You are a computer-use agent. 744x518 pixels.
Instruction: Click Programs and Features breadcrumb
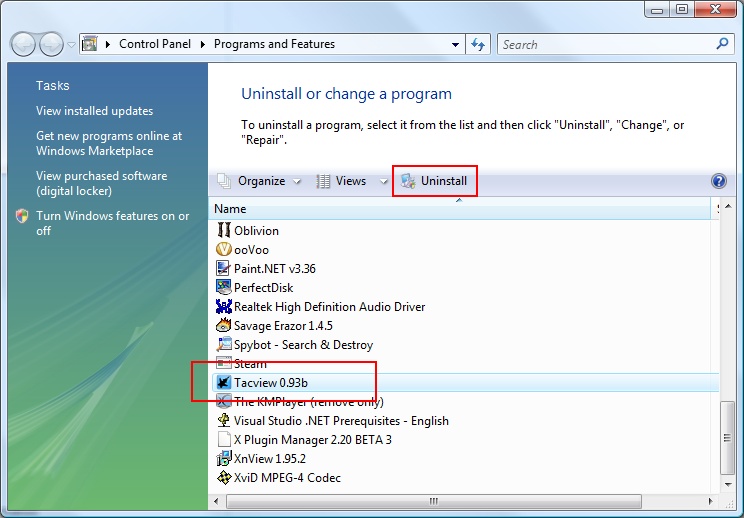[274, 44]
